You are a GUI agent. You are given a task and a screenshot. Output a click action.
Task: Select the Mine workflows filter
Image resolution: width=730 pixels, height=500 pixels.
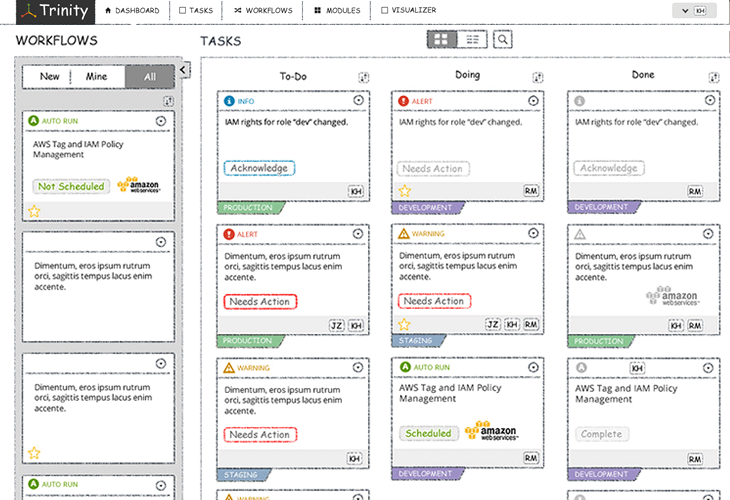(97, 77)
